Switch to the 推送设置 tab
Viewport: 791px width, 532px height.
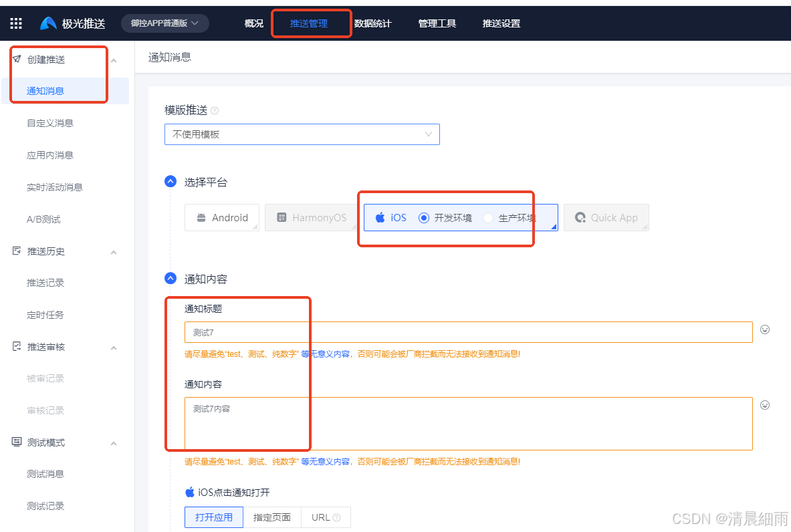(x=501, y=23)
